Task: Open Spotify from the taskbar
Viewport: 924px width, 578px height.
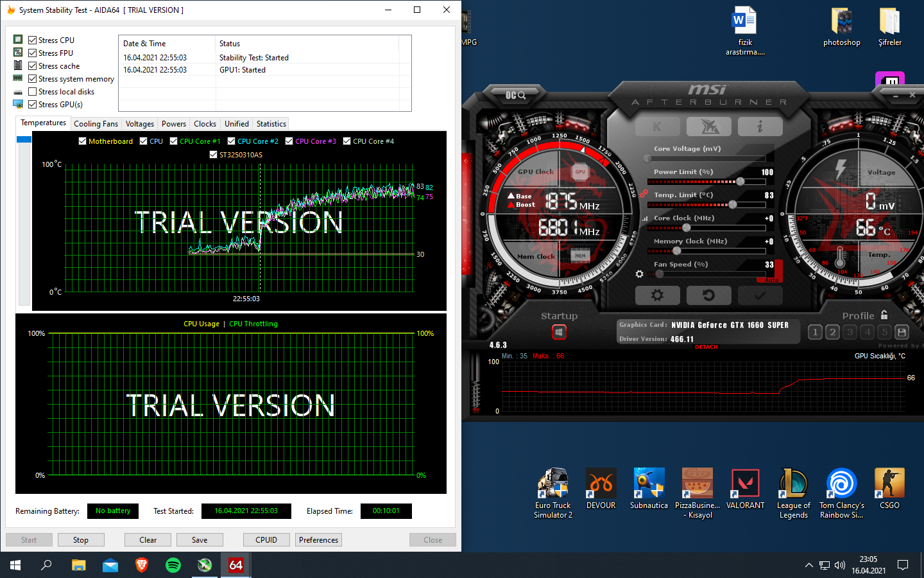Action: (173, 565)
